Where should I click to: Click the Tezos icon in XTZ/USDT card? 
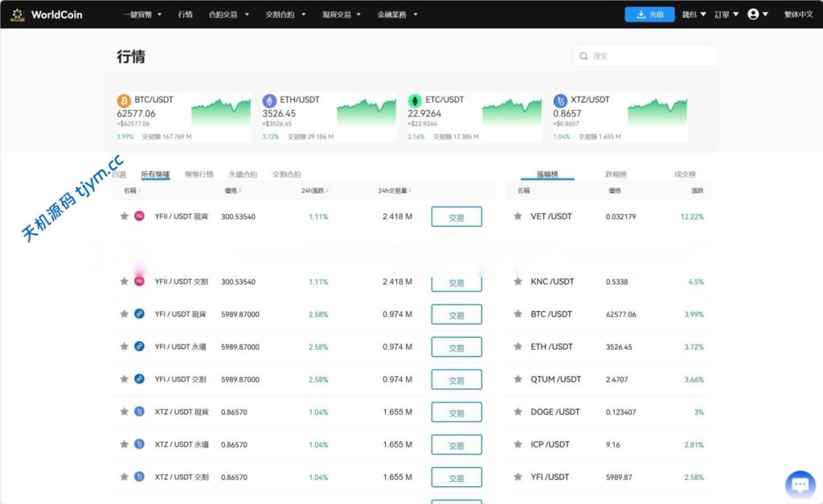[560, 100]
